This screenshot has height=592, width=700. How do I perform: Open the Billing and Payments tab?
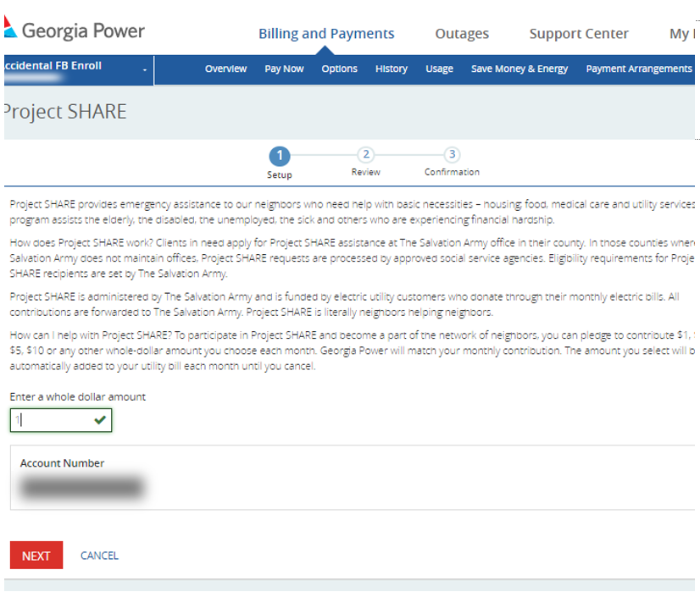point(326,34)
